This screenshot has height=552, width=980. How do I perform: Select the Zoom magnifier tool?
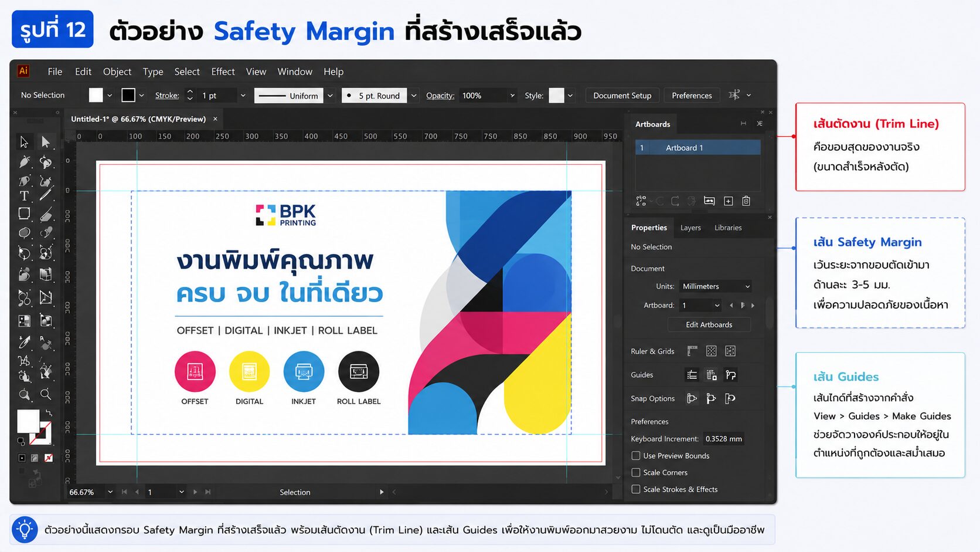pos(46,394)
